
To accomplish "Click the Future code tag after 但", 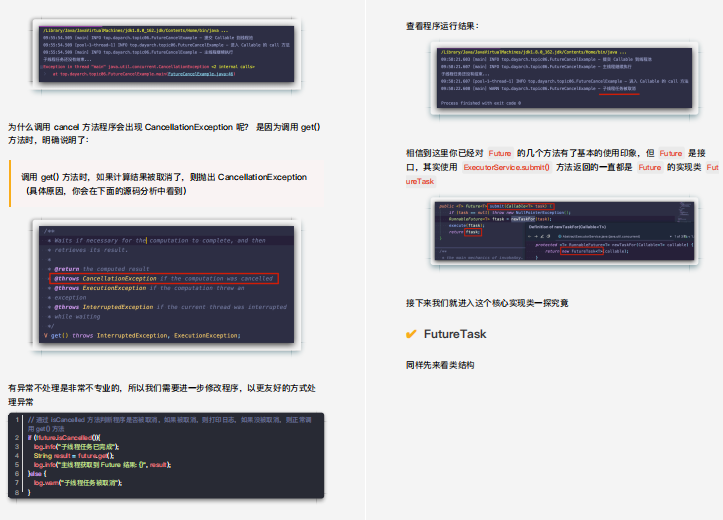I will (670, 154).
